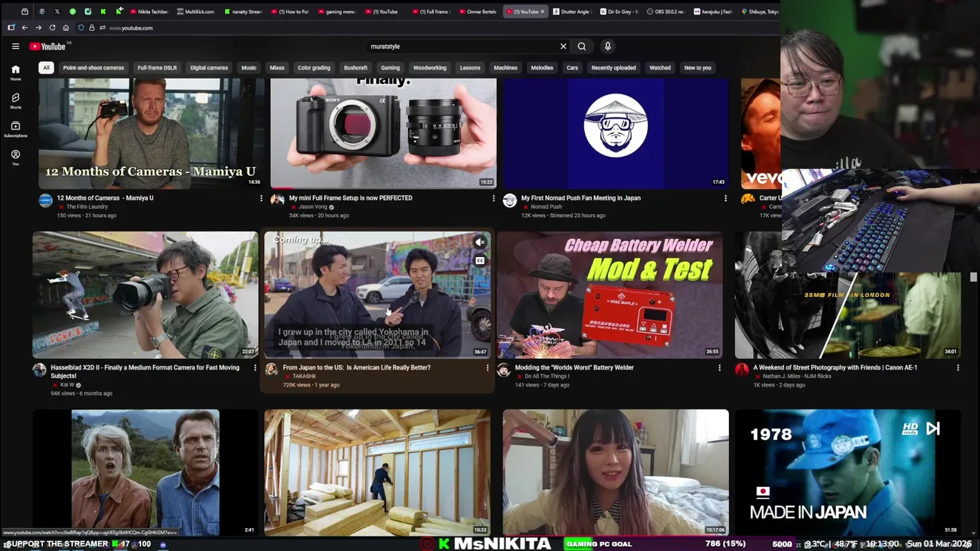Image resolution: width=980 pixels, height=551 pixels.
Task: Click the page vertical scrollbar handle
Action: 974,277
